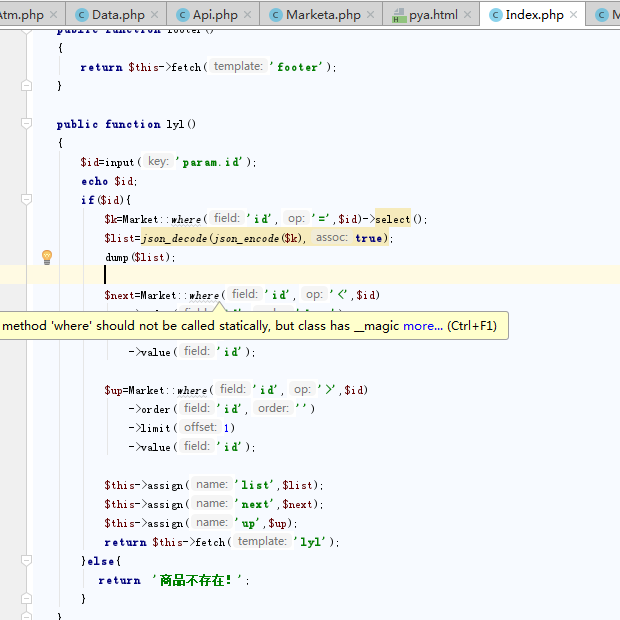Viewport: 620px width, 620px height.
Task: Click the 'dump($list);' statement
Action: click(x=140, y=257)
